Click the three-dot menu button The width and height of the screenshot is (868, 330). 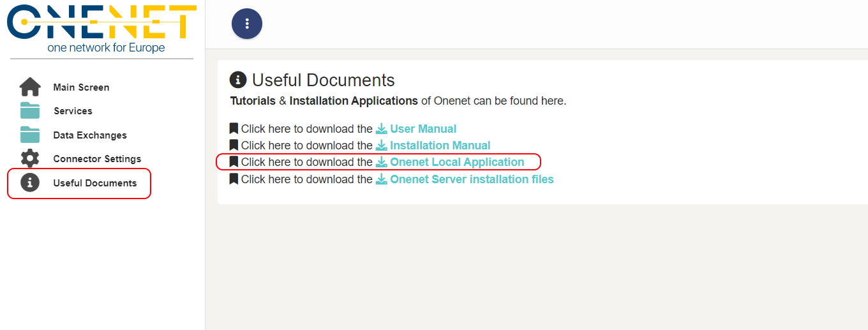(247, 24)
